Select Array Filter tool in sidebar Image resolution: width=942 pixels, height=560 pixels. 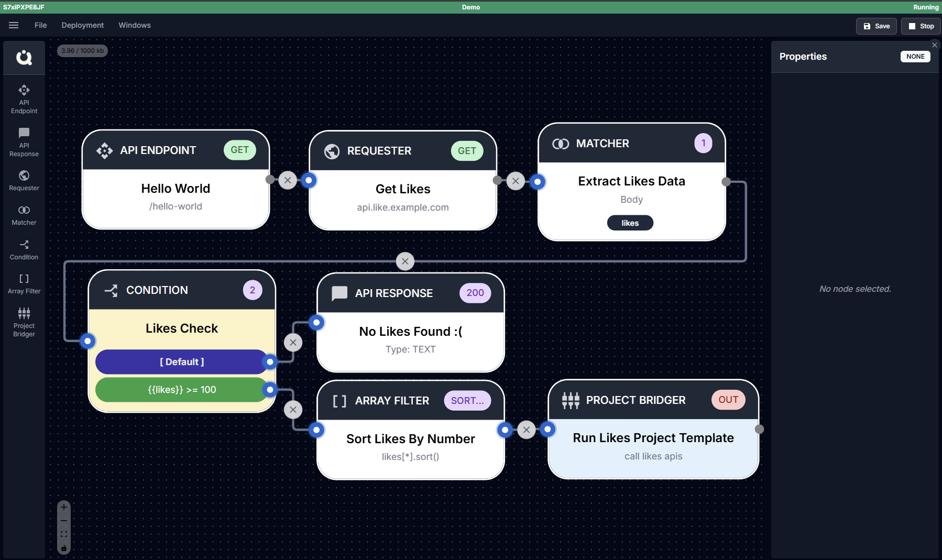24,284
